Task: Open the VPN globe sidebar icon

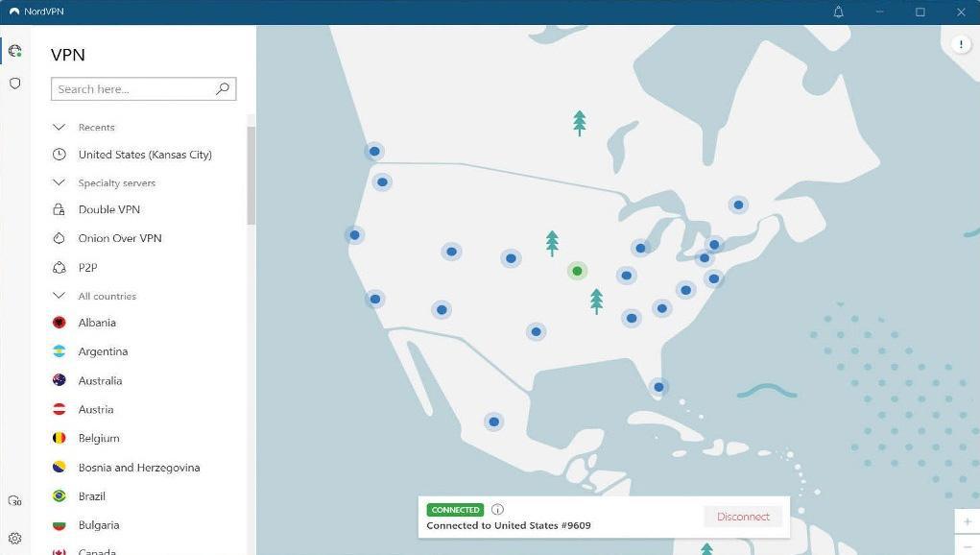Action: (15, 51)
